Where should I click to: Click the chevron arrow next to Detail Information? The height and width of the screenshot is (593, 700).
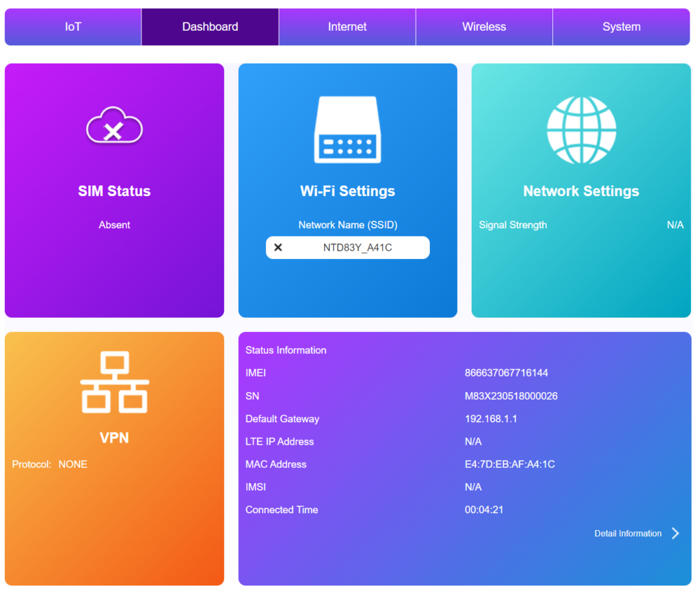(675, 534)
